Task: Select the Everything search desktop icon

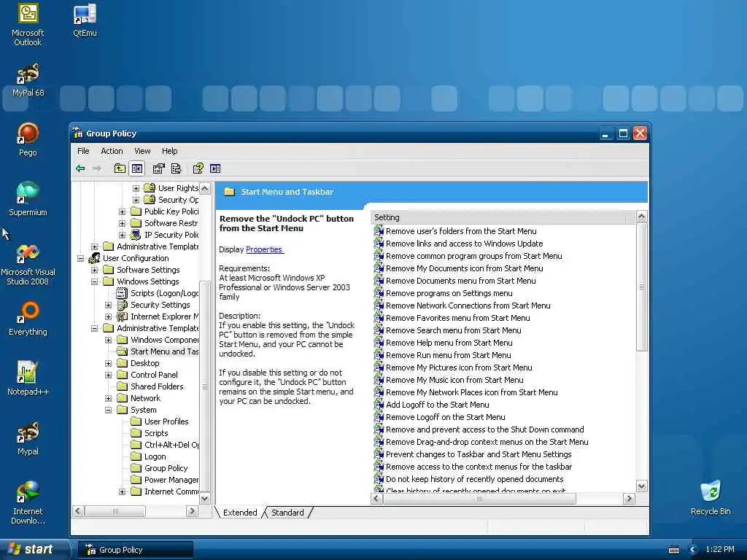Action: 28,319
